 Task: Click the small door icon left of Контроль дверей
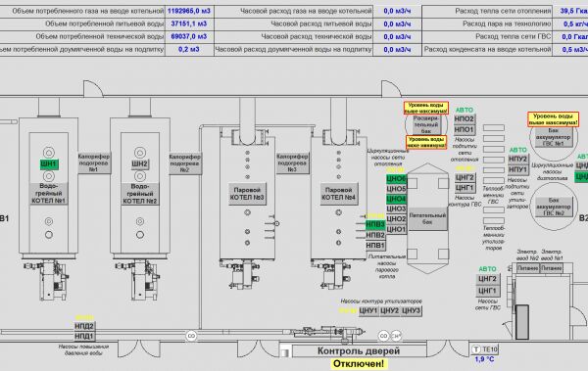285,351
